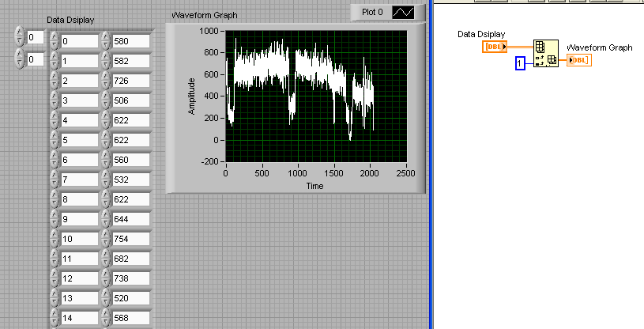Click the stepper beside the 506 value
Viewport: 644px width, 329px height.
pos(106,100)
